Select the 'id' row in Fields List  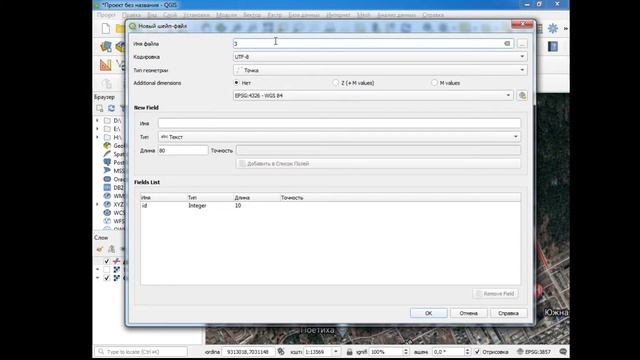point(330,206)
